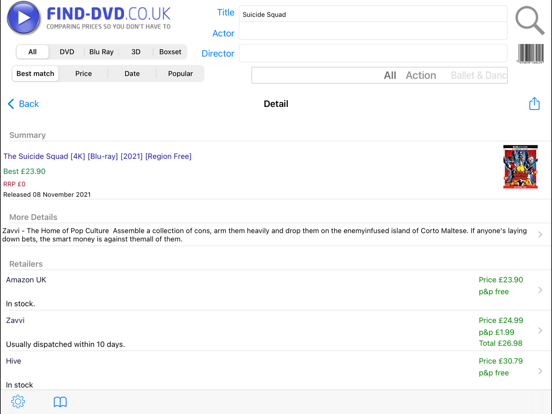Viewport: 552px width, 414px height.
Task: Click the Director field label
Action: coord(218,54)
